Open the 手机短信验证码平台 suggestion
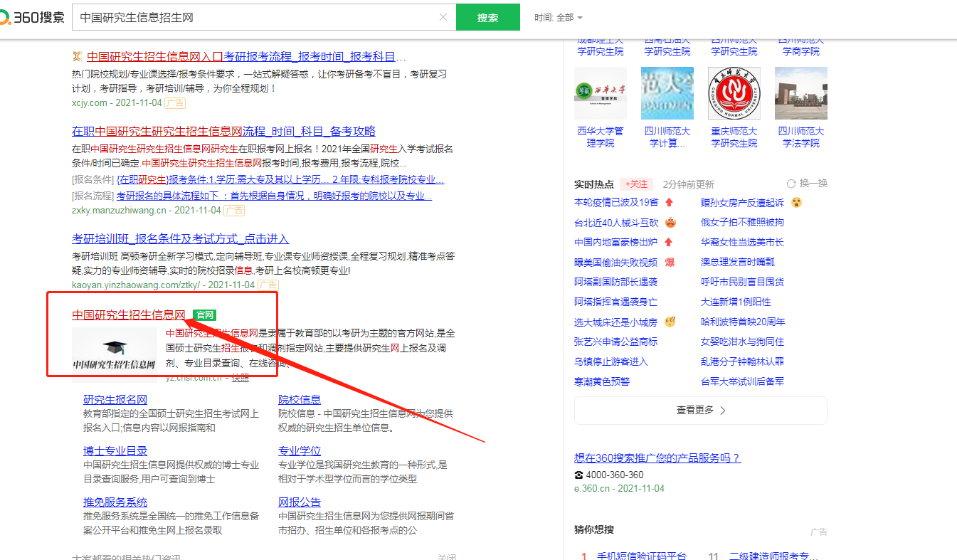The width and height of the screenshot is (957, 560). [642, 556]
